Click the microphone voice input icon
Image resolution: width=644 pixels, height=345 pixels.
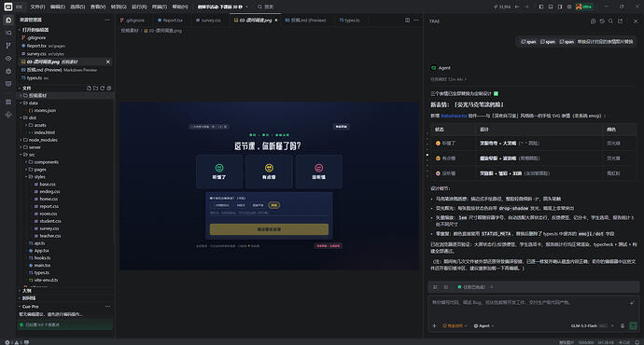[x=623, y=325]
